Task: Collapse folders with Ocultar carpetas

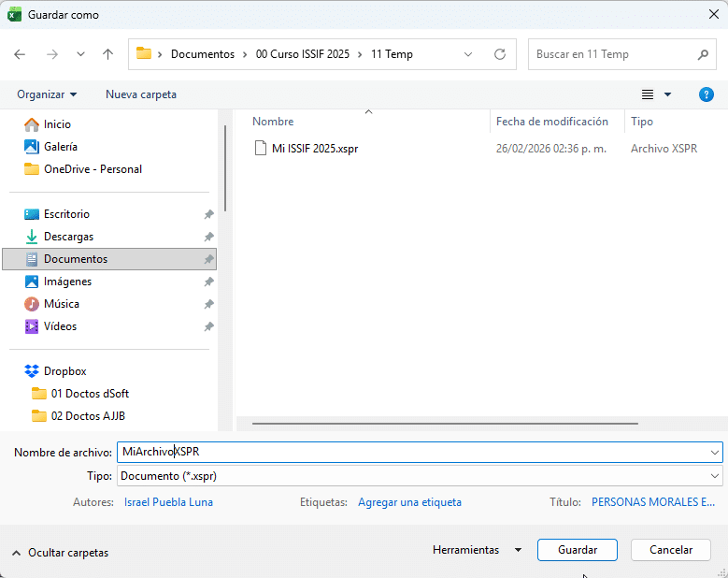Action: pyautogui.click(x=60, y=553)
